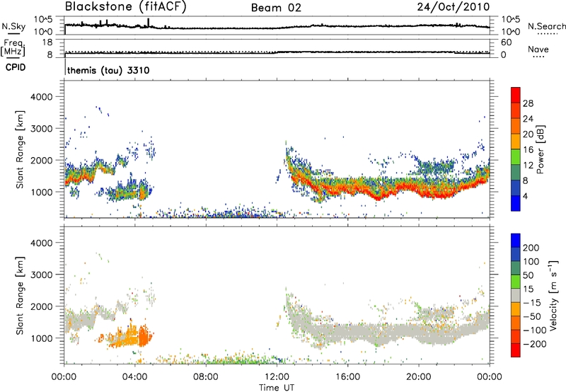Image resolution: width=566 pixels, height=392 pixels.
Task: Click the 16 tick on power colorbar
Action: click(x=528, y=150)
